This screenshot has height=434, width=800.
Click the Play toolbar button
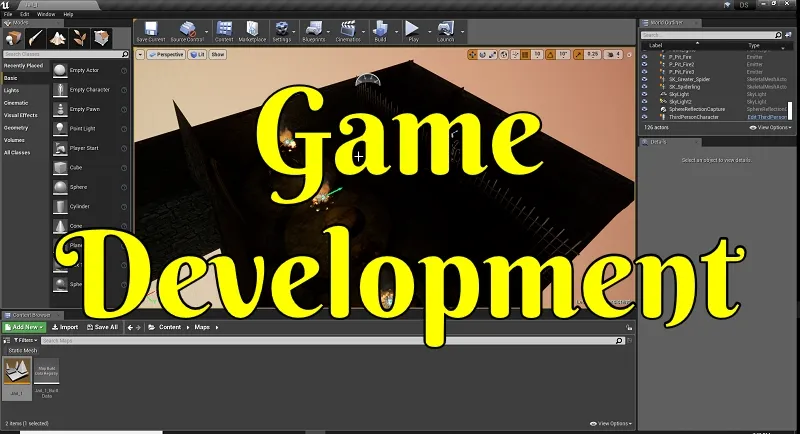tap(413, 32)
